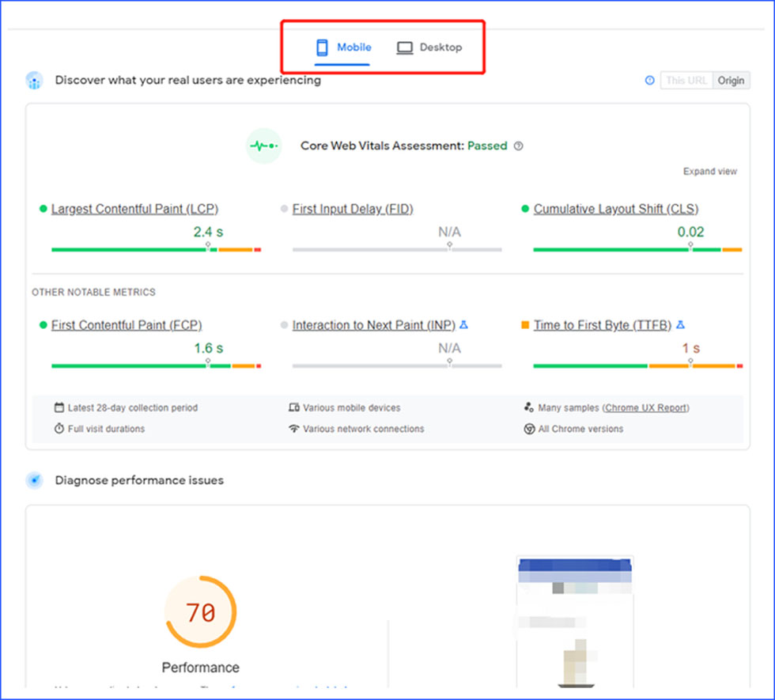The height and width of the screenshot is (700, 775).
Task: Switch to Origin data view
Action: (x=731, y=81)
